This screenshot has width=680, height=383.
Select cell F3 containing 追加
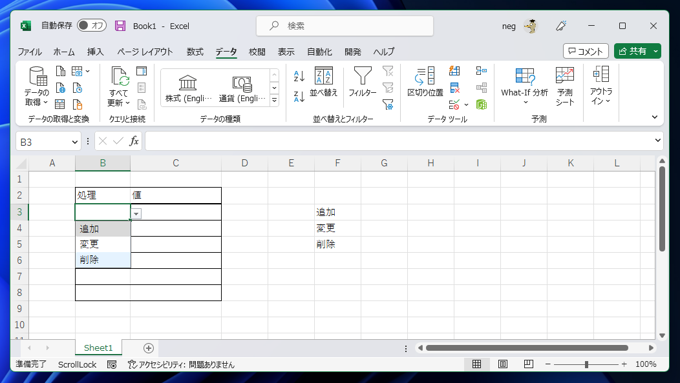pos(338,212)
